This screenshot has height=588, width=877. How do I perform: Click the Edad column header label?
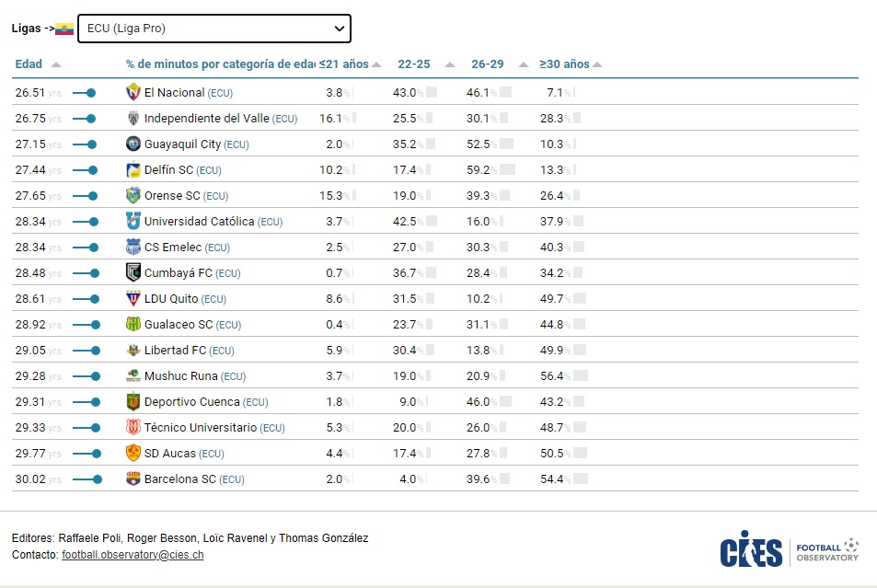tap(29, 64)
